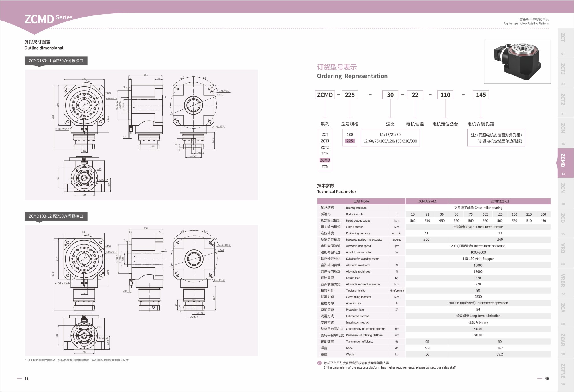Click the 22 motor shaft diameter box
Screen dimensions: 574x392
pyautogui.click(x=415, y=95)
